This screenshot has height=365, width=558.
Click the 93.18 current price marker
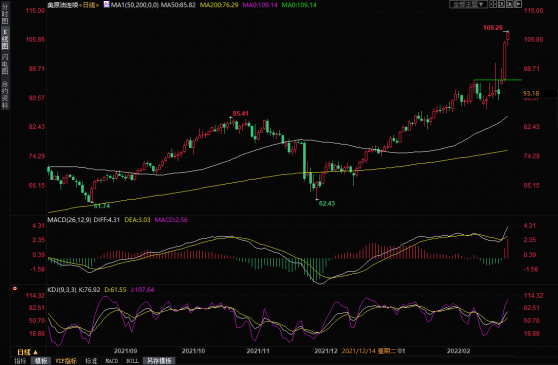tap(532, 94)
